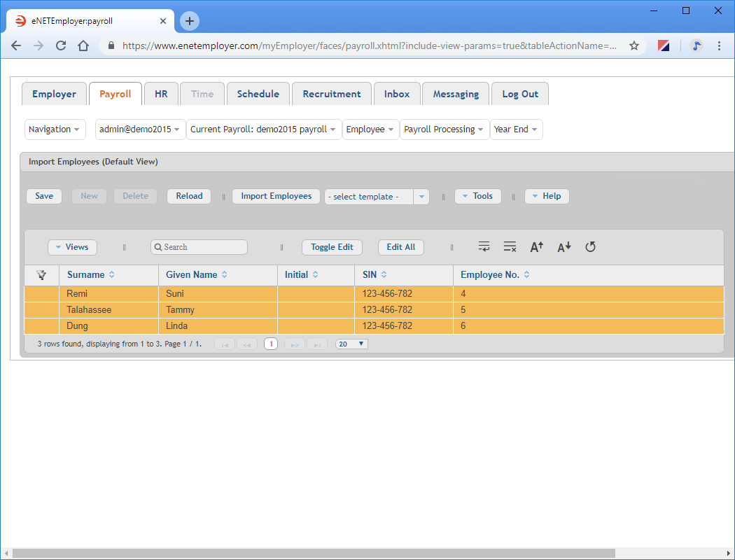735x560 pixels.
Task: Click the wrap rows toolbar icon
Action: pos(484,246)
